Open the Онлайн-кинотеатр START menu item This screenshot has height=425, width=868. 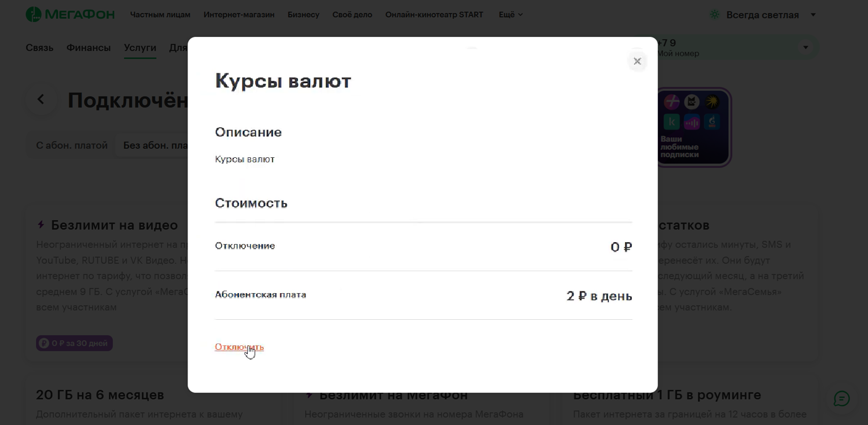[x=434, y=14]
